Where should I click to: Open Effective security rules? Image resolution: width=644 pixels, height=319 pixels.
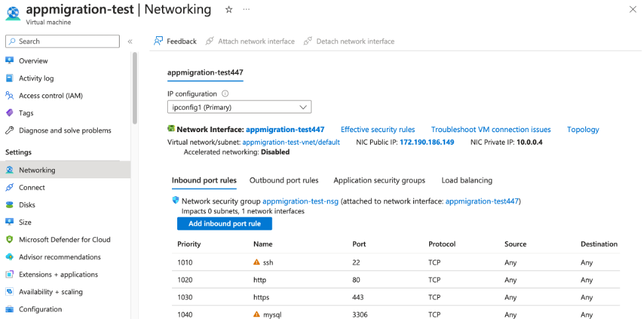coord(378,129)
